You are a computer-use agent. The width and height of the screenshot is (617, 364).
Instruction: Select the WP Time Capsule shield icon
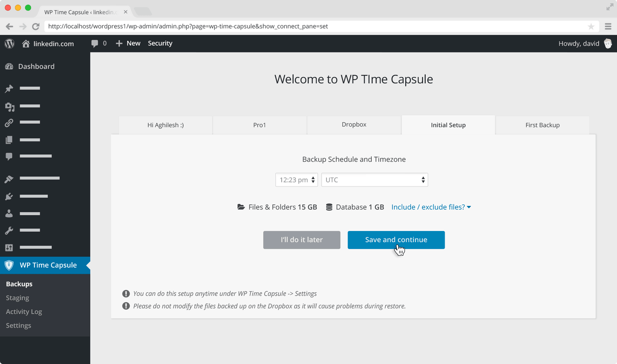pos(8,265)
